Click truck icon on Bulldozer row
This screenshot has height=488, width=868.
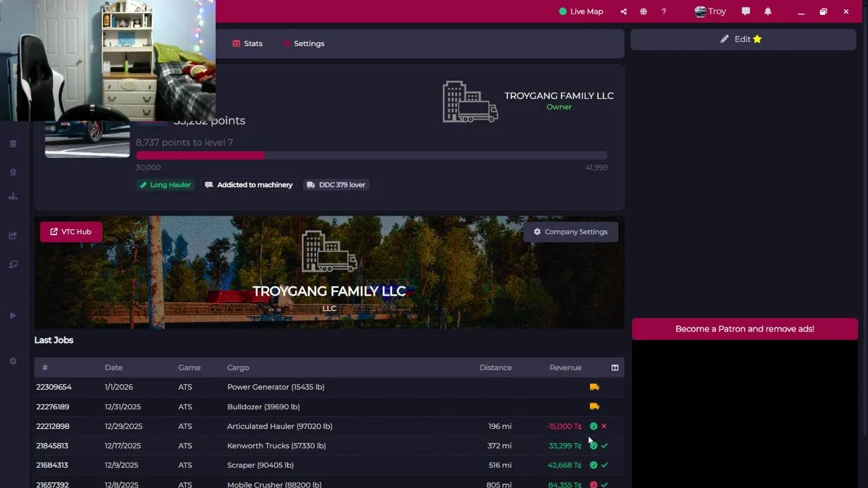(595, 407)
